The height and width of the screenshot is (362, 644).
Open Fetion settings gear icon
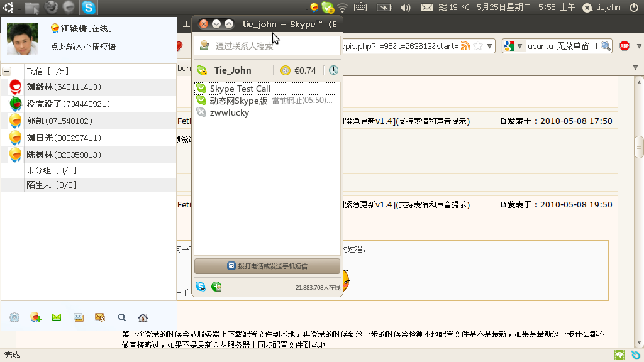pyautogui.click(x=14, y=317)
